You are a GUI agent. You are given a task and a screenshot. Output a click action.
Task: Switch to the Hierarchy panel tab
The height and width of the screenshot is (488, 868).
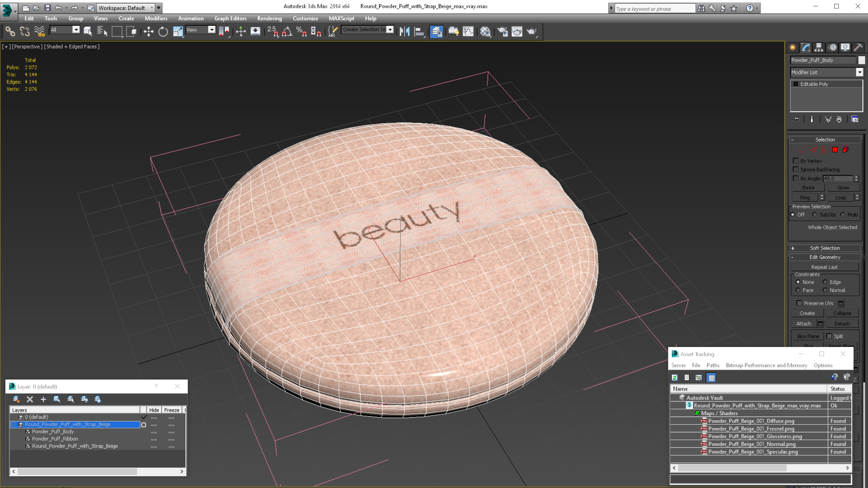point(819,48)
